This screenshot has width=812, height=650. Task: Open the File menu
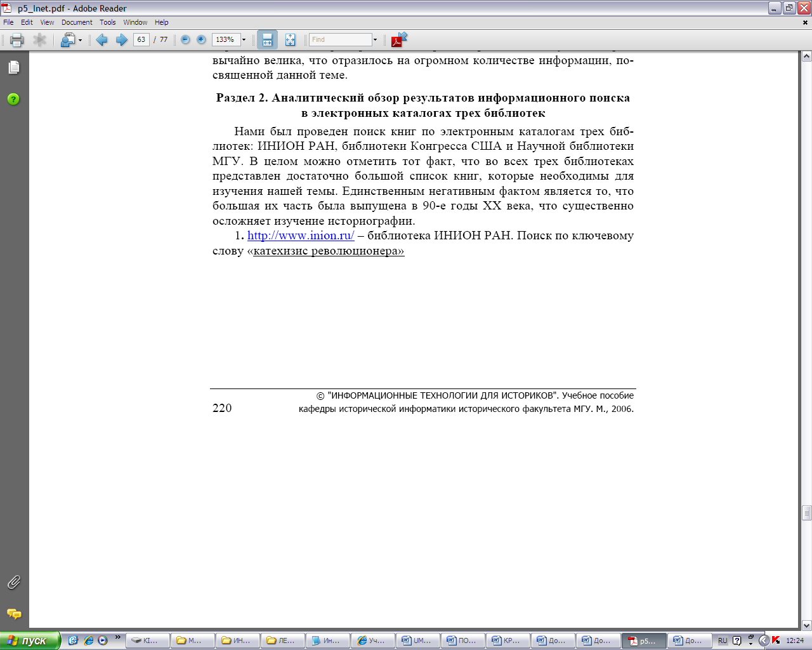point(8,22)
